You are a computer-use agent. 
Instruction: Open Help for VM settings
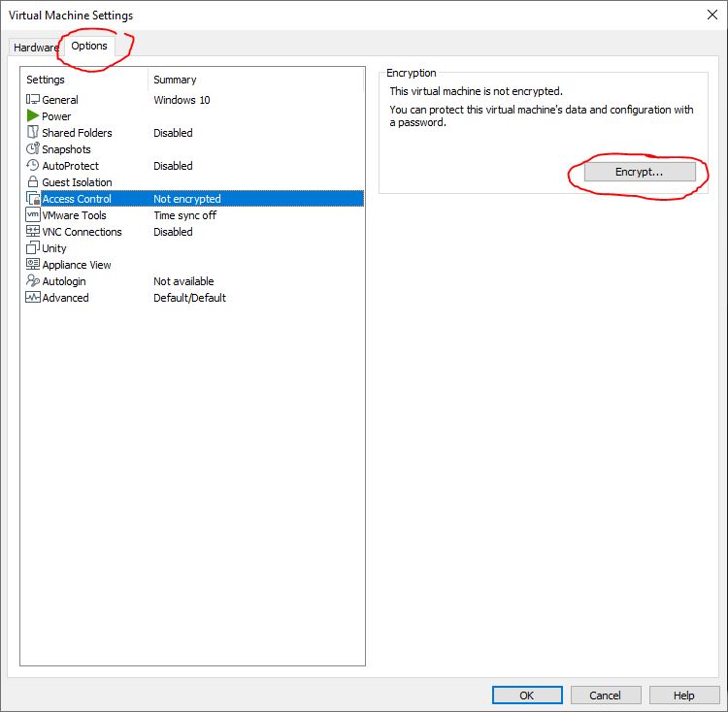tap(684, 696)
